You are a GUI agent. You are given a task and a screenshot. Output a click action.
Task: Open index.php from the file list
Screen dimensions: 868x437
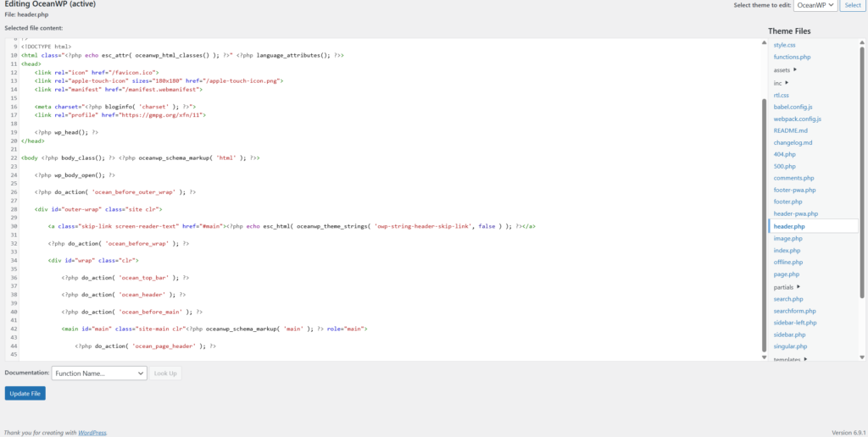(x=787, y=251)
